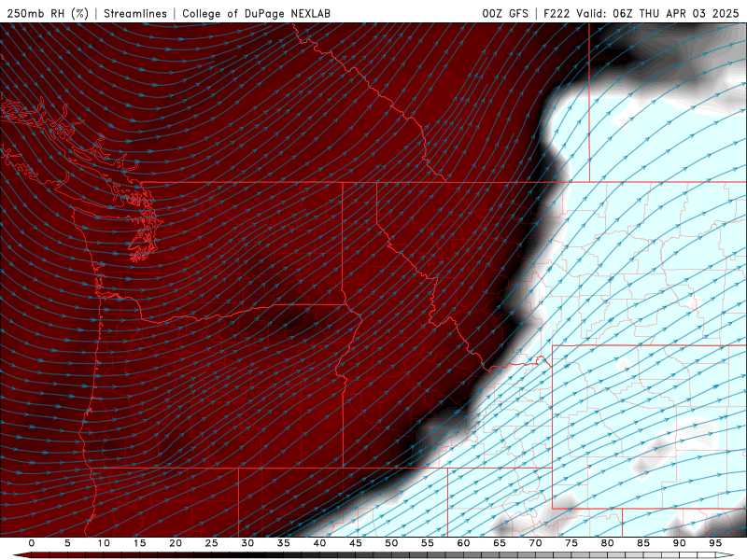Click the 30 value on the colorbar

247,543
